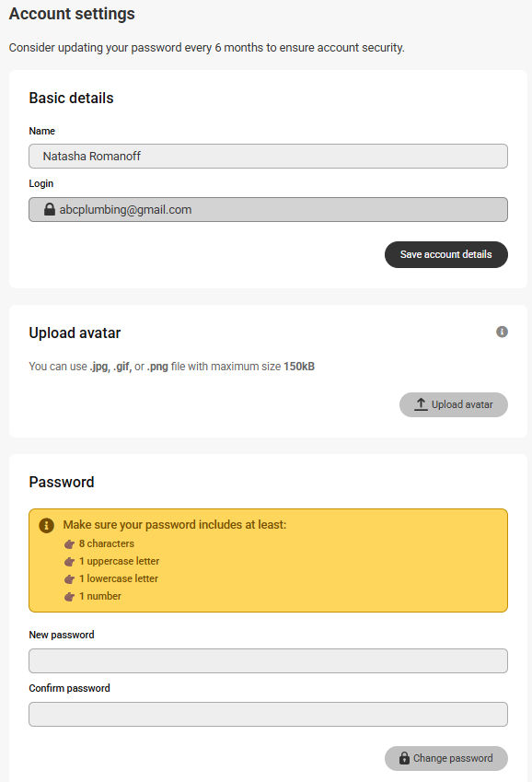Focus the Confirm password input box
The width and height of the screenshot is (532, 782).
coord(268,714)
